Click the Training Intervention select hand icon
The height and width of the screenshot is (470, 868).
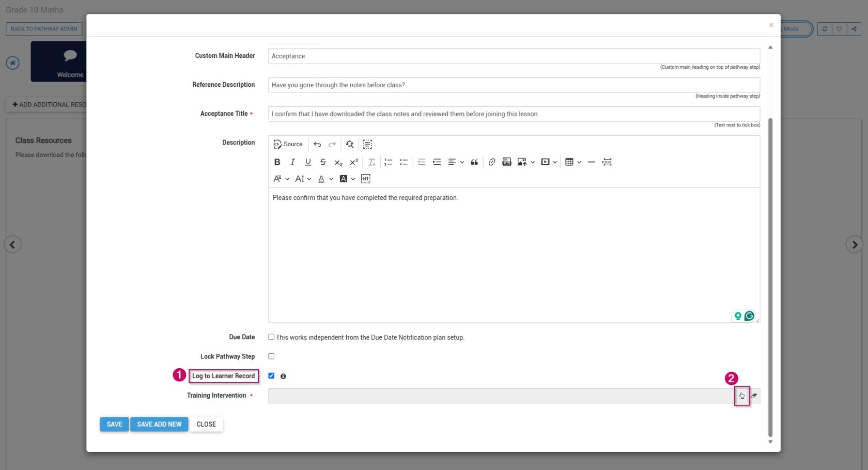(742, 396)
